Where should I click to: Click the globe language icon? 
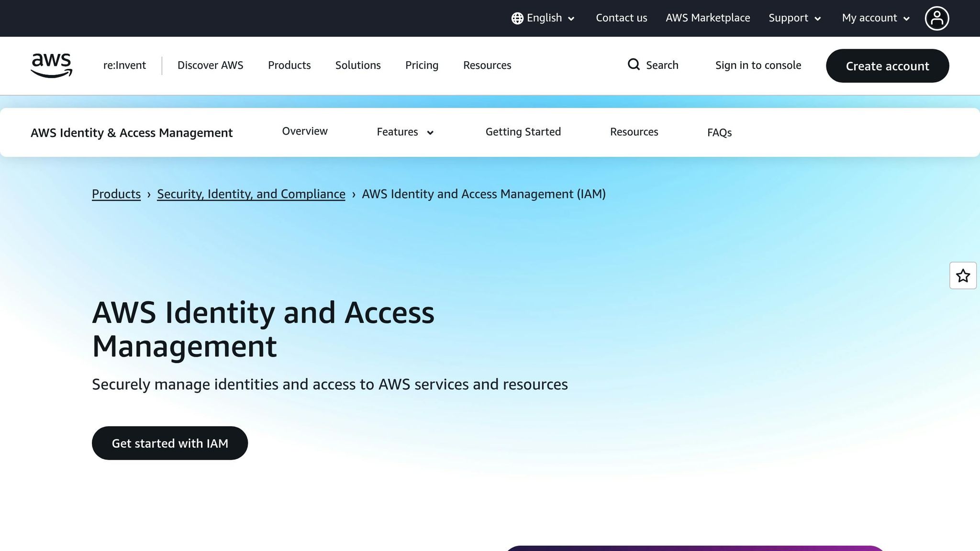[x=517, y=18]
